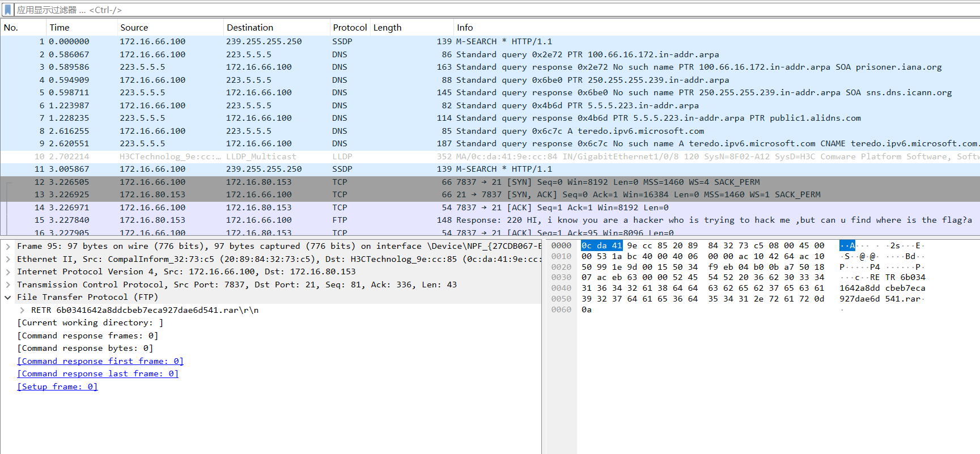Open the Command response first frame link

[x=100, y=361]
